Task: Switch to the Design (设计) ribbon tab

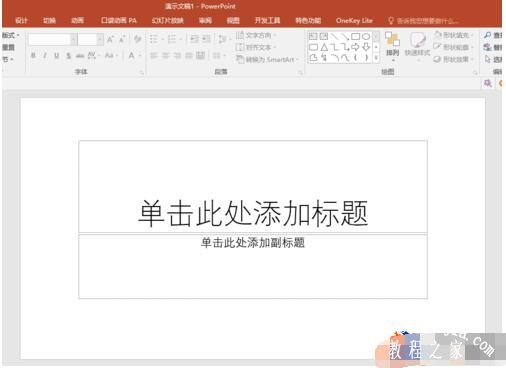Action: coord(21,21)
